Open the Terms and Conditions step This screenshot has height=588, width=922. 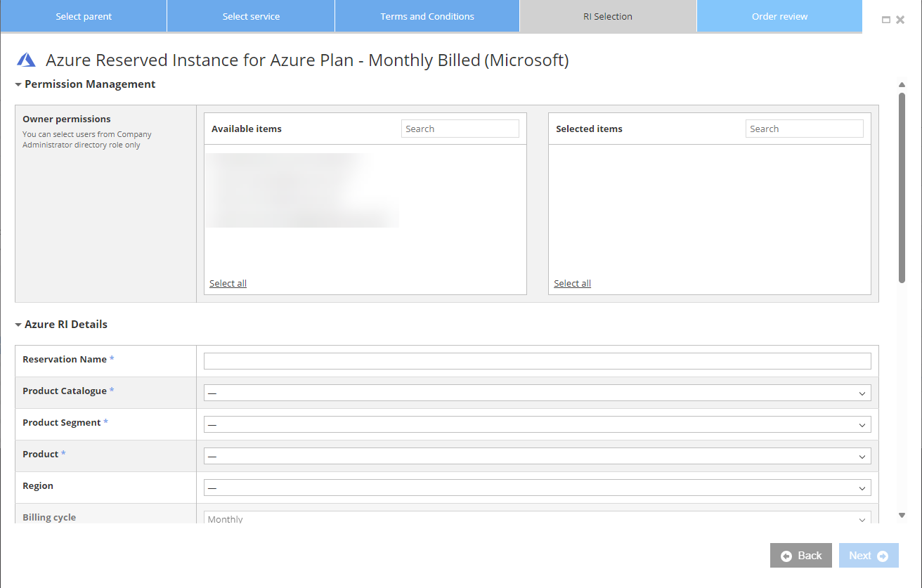click(427, 16)
